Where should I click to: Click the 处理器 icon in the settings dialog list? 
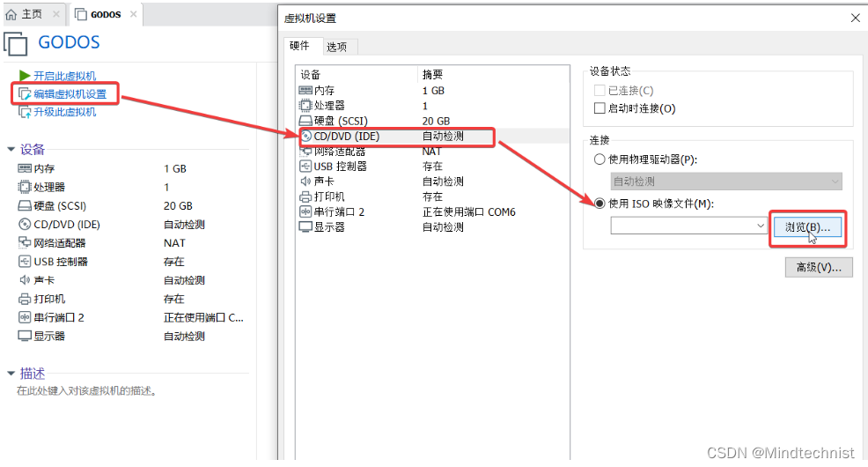coord(305,105)
